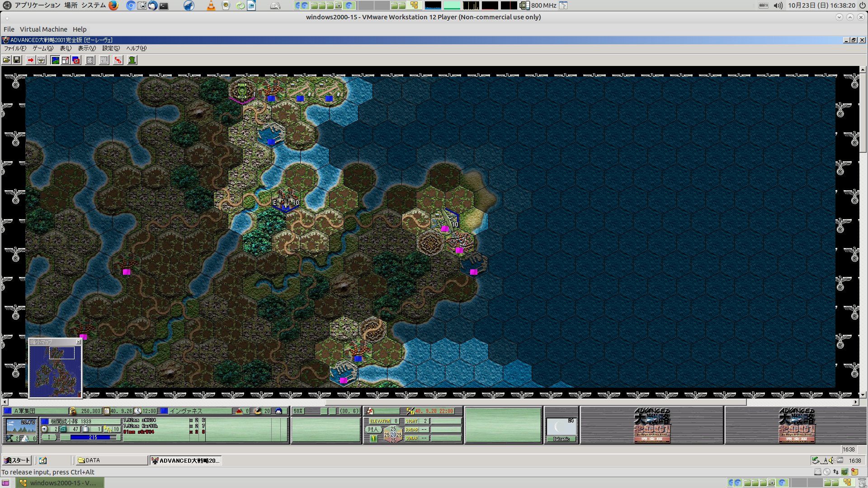Select the green tank unit at map top
Viewport: 868px width, 488px height.
(243, 90)
